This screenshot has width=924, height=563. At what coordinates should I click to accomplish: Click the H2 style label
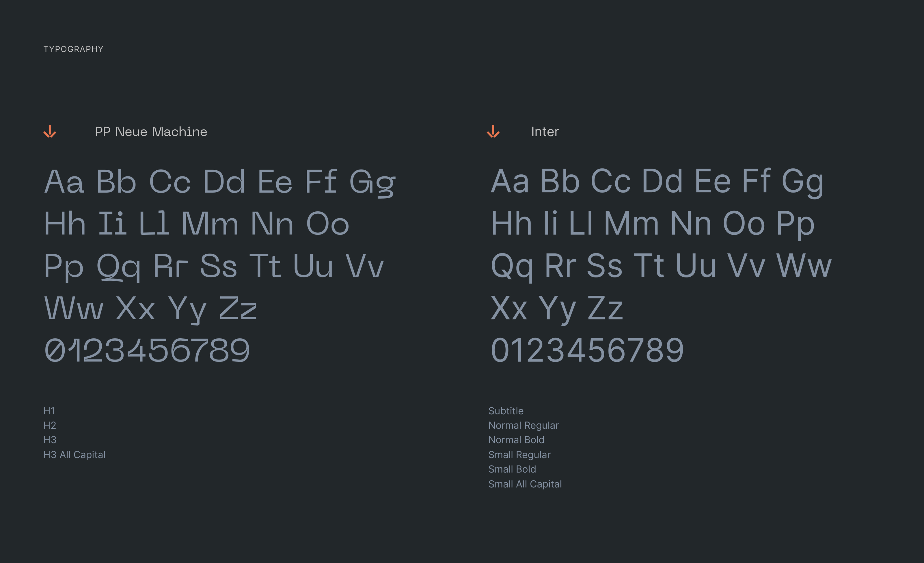pyautogui.click(x=50, y=426)
